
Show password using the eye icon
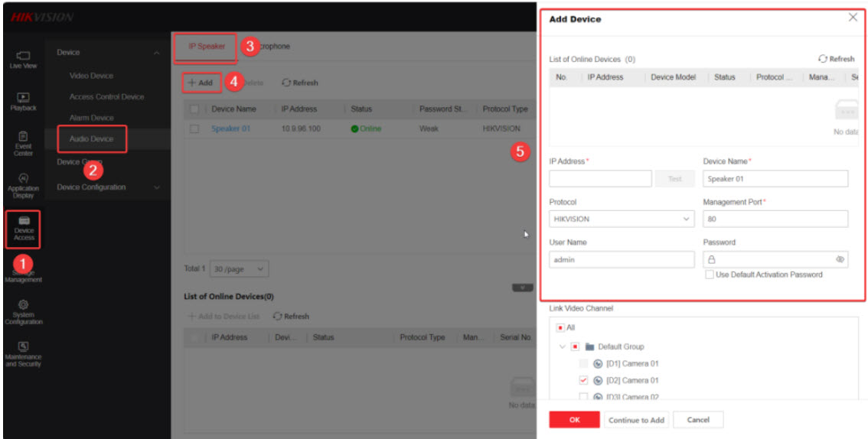[840, 260]
